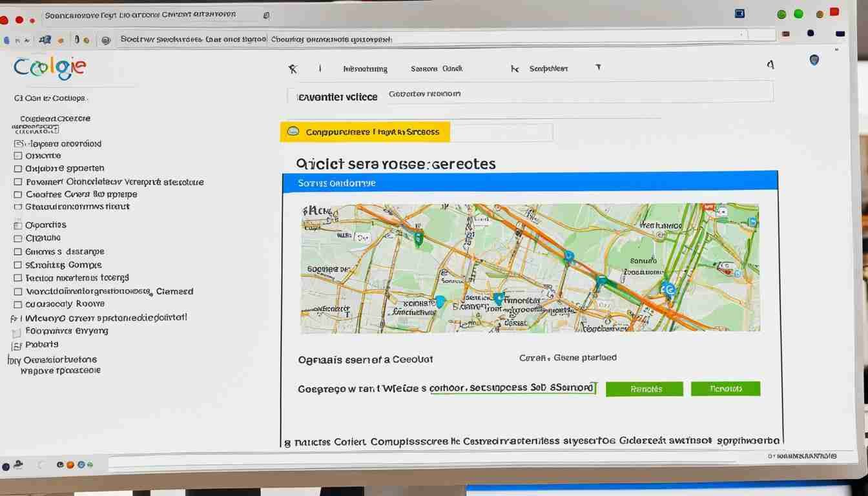Screen dimensions: 868x496
Task: Tick the "Oncente" checkbox
Action: pos(18,156)
